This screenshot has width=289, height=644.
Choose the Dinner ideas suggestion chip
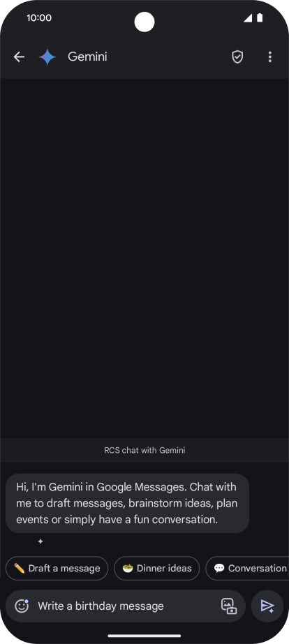[156, 568]
